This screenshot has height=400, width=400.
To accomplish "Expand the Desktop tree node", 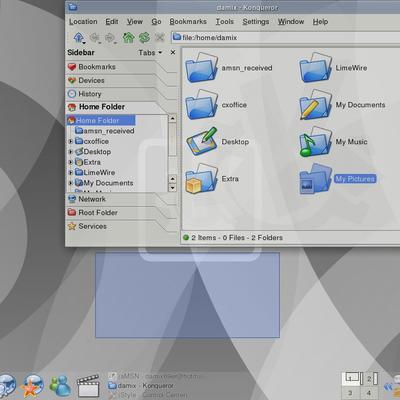I will tap(70, 152).
